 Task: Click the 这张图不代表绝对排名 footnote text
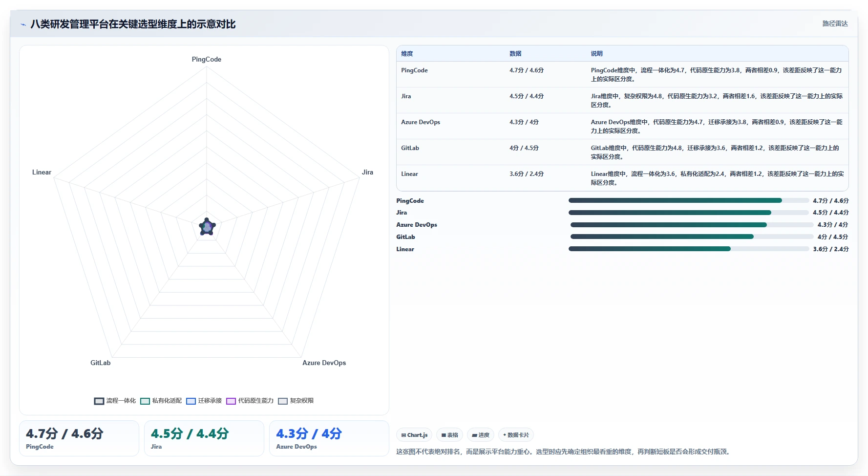564,452
